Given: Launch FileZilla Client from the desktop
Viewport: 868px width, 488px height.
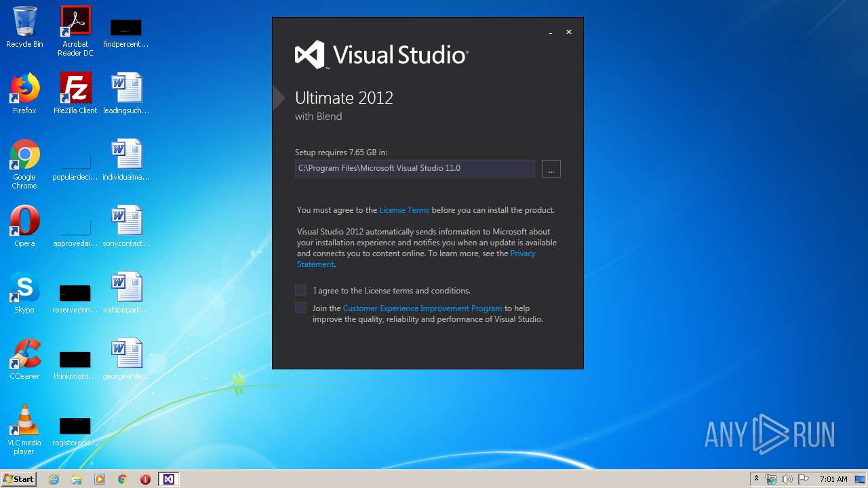Looking at the screenshot, I should pos(75,94).
